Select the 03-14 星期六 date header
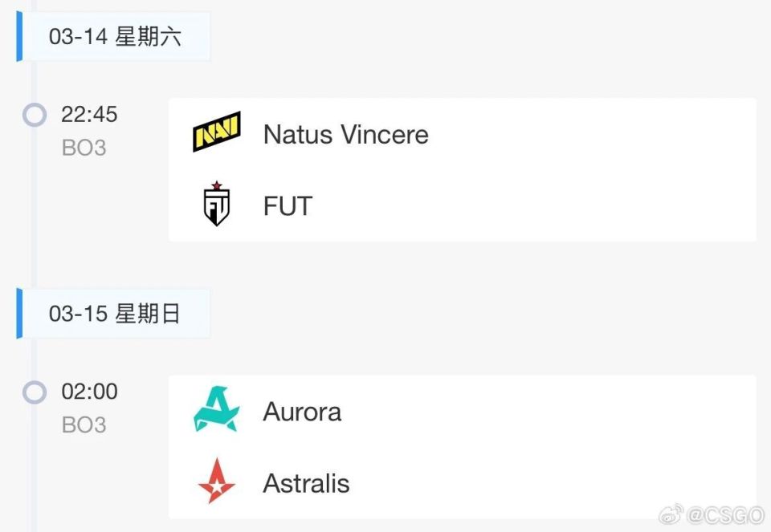Image resolution: width=771 pixels, height=532 pixels. click(x=115, y=37)
